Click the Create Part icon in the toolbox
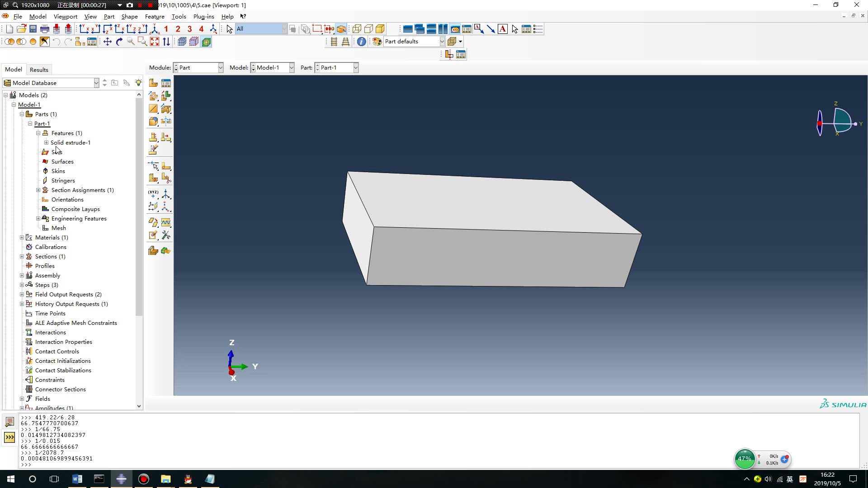 coord(153,83)
